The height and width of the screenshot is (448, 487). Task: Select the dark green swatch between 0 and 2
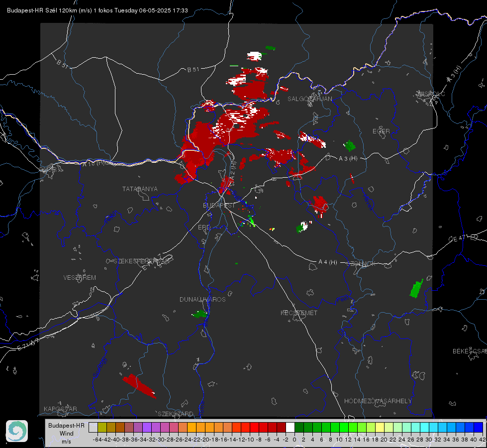[299, 427]
